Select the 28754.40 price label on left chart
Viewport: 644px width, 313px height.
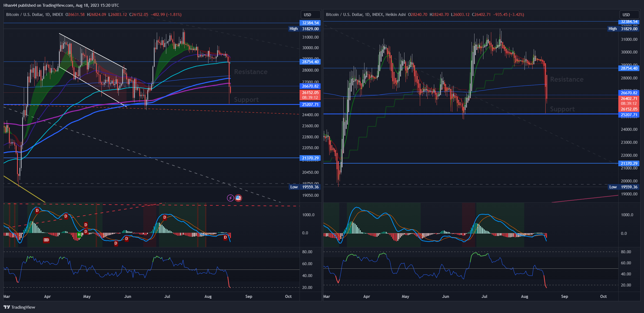pyautogui.click(x=310, y=62)
